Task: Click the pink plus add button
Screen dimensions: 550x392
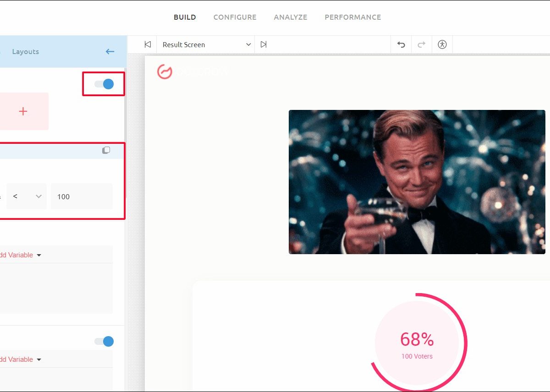Action: pyautogui.click(x=23, y=111)
